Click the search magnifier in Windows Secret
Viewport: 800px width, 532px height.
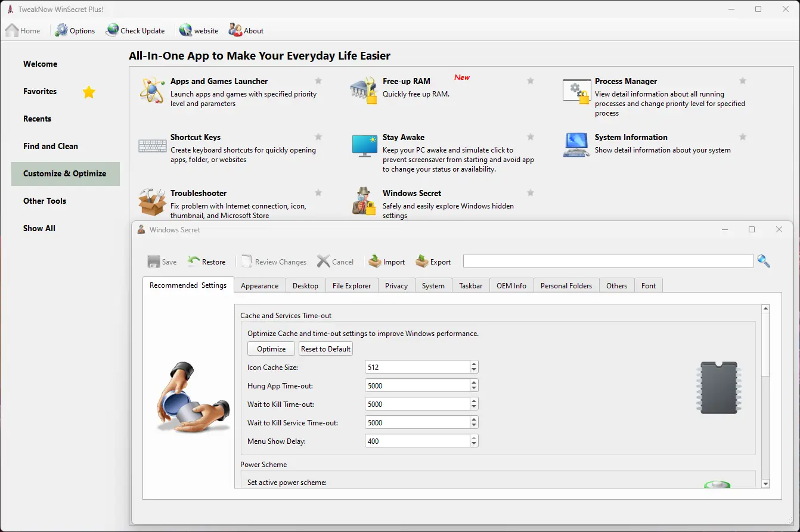pos(764,261)
